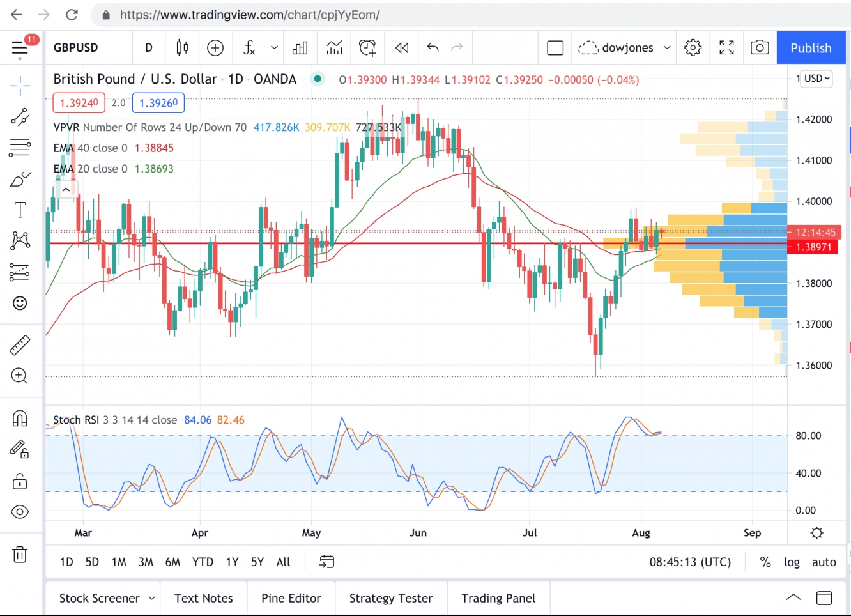
Task: Take a chart snapshot with camera
Action: (x=760, y=48)
